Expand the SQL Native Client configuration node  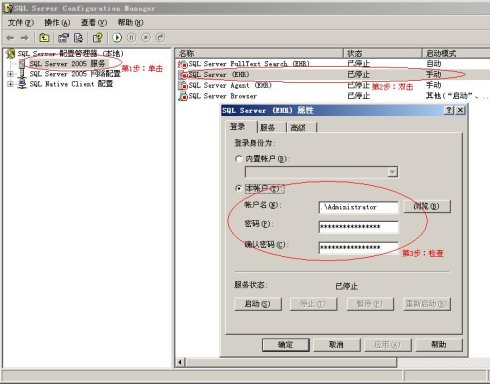tap(10, 84)
